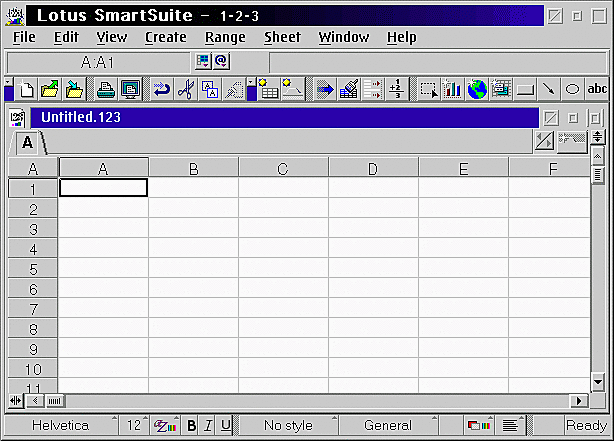Open the General number format selector
The width and height of the screenshot is (614, 441).
coord(388,425)
